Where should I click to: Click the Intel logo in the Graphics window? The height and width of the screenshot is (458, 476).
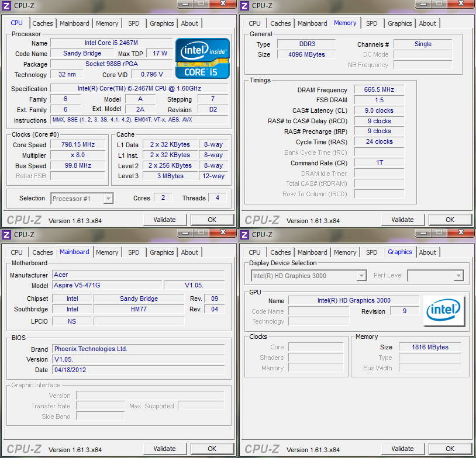tap(444, 310)
